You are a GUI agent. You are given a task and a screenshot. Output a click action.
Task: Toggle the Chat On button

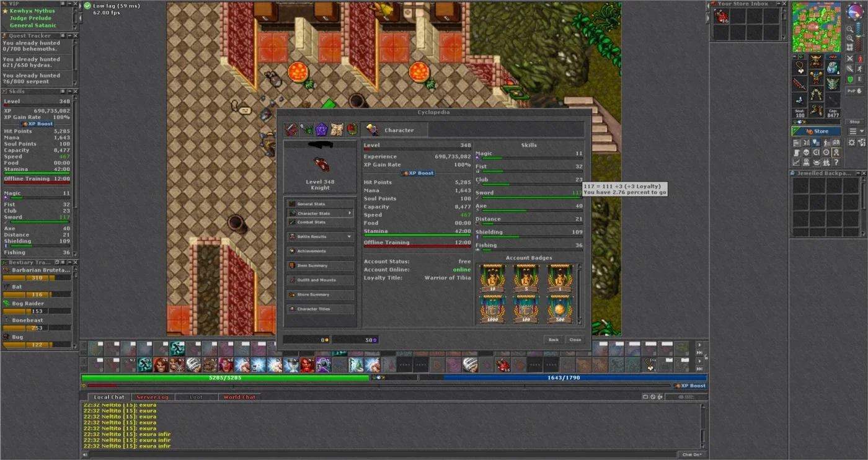tap(691, 454)
